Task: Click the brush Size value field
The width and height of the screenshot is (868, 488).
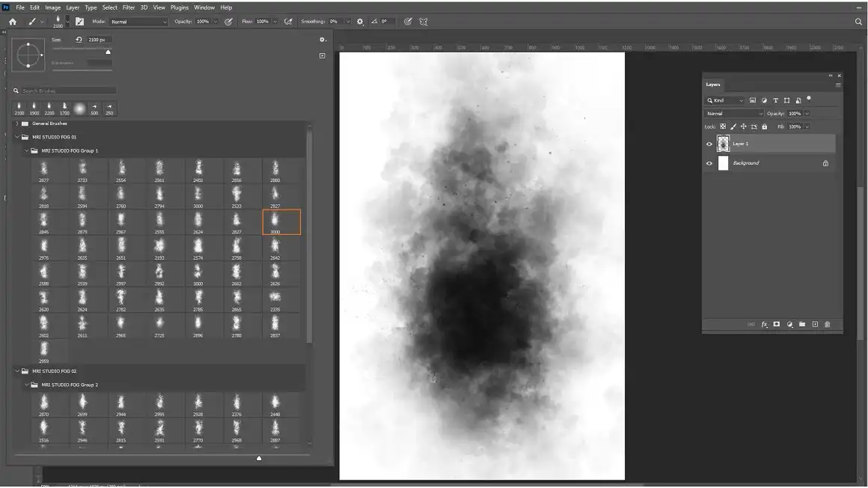Action: click(x=100, y=40)
